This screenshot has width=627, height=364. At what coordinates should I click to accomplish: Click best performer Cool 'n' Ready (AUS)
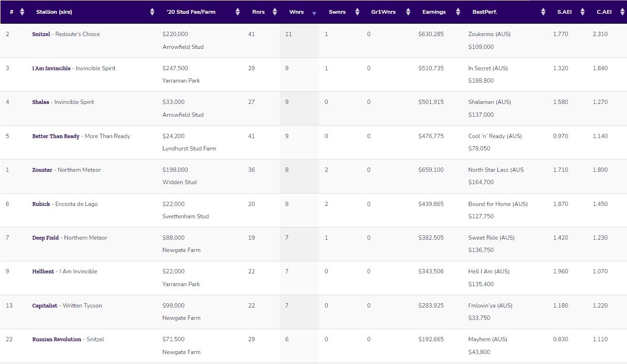click(x=495, y=136)
